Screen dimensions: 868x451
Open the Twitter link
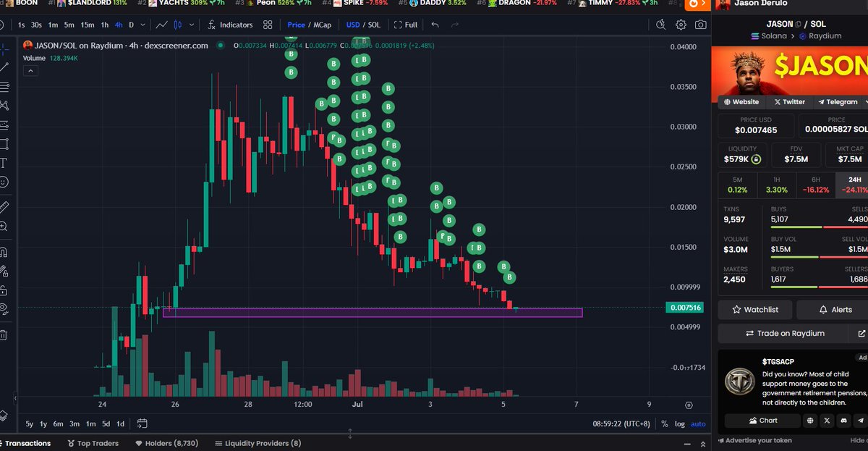[x=789, y=102]
